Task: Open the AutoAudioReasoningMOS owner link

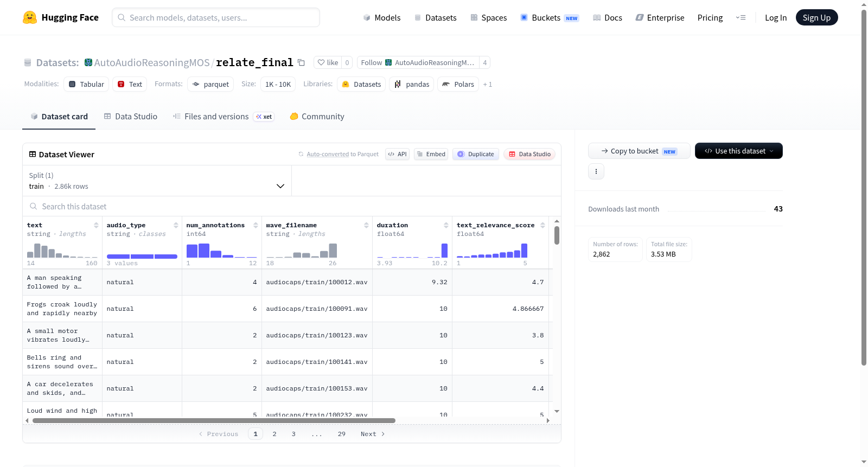Action: 152,62
